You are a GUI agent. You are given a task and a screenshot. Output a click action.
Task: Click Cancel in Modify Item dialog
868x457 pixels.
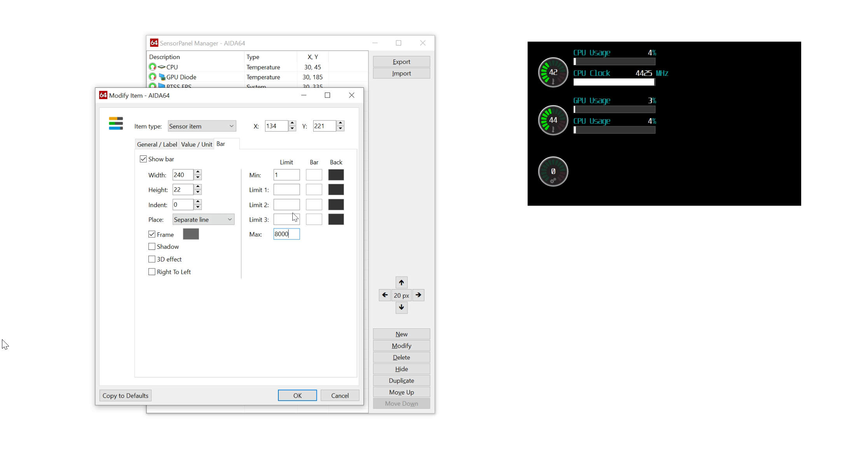pyautogui.click(x=340, y=395)
